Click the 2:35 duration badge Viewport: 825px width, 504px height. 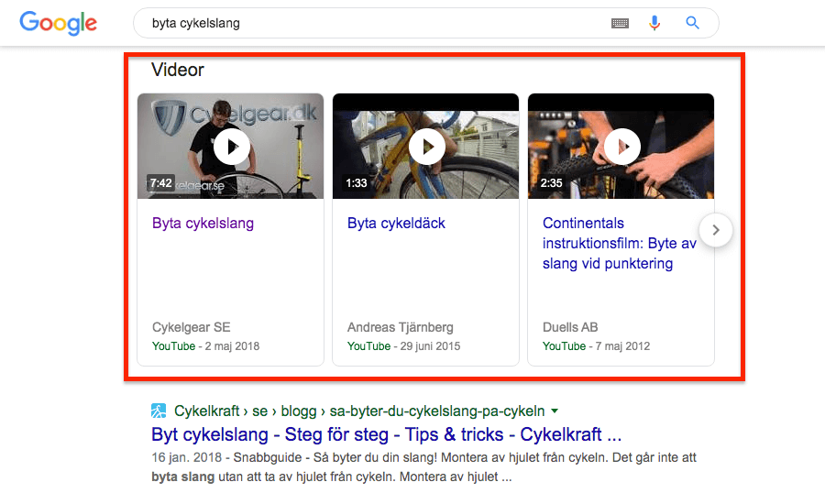552,183
